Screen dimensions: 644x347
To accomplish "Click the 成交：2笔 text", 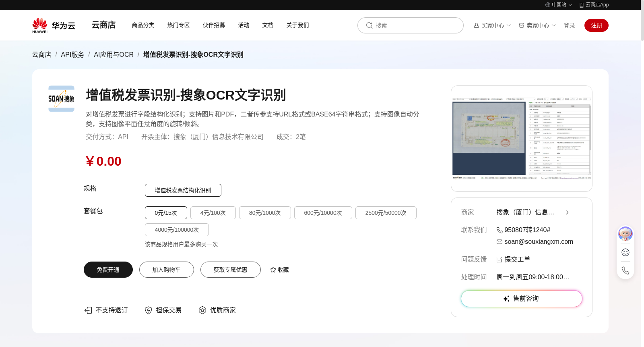I will point(291,137).
